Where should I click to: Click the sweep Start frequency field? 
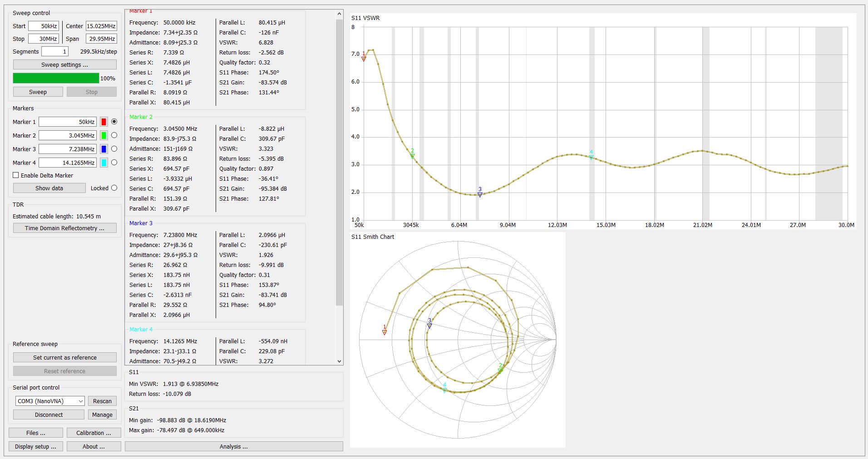coord(44,26)
